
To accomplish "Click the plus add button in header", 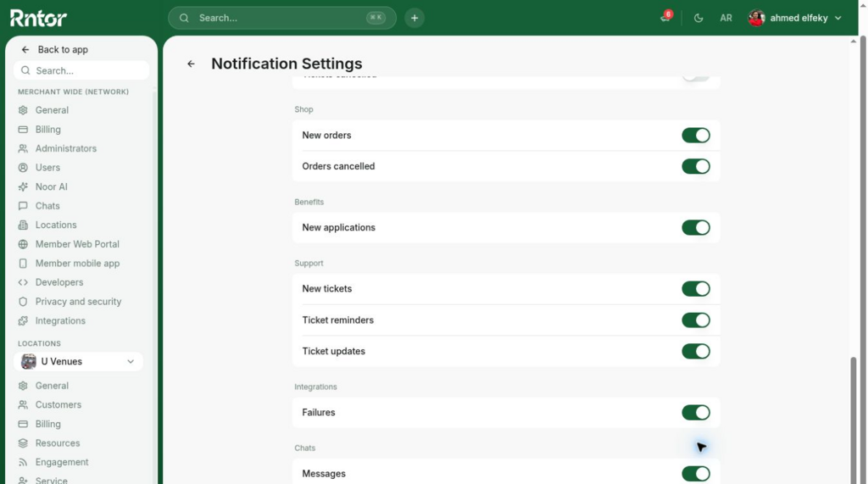I will [414, 18].
